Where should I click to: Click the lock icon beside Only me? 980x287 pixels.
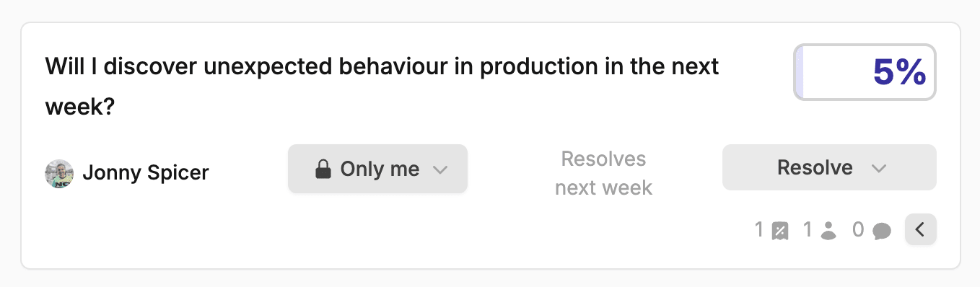[323, 169]
